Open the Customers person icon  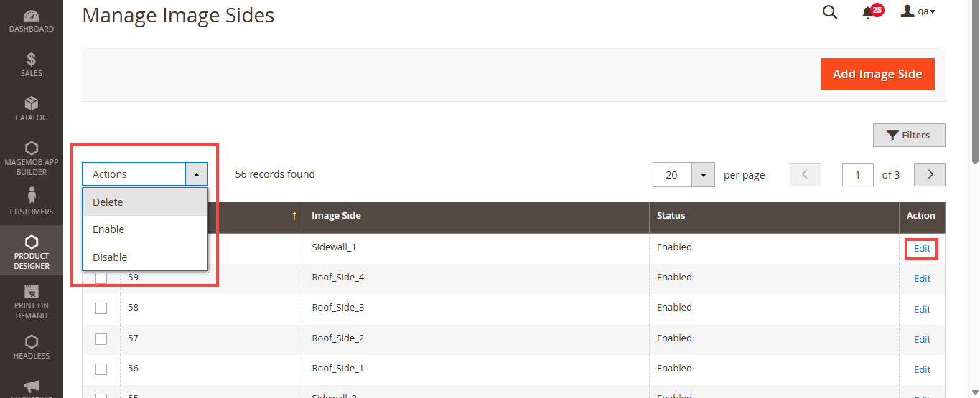click(31, 195)
